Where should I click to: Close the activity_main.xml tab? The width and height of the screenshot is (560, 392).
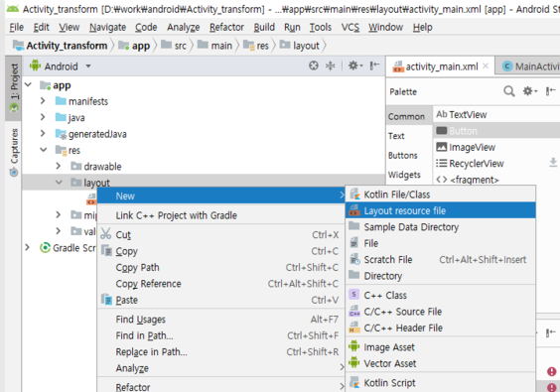(486, 66)
